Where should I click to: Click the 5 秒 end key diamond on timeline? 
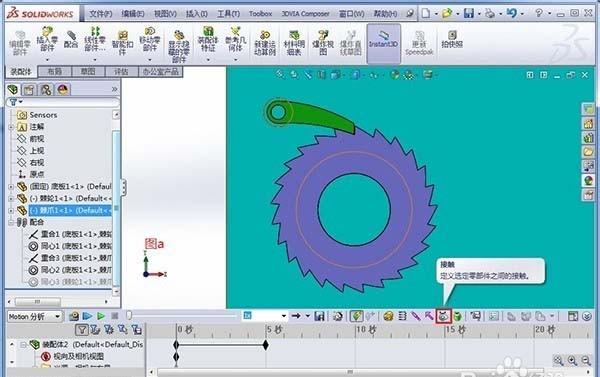(x=266, y=345)
